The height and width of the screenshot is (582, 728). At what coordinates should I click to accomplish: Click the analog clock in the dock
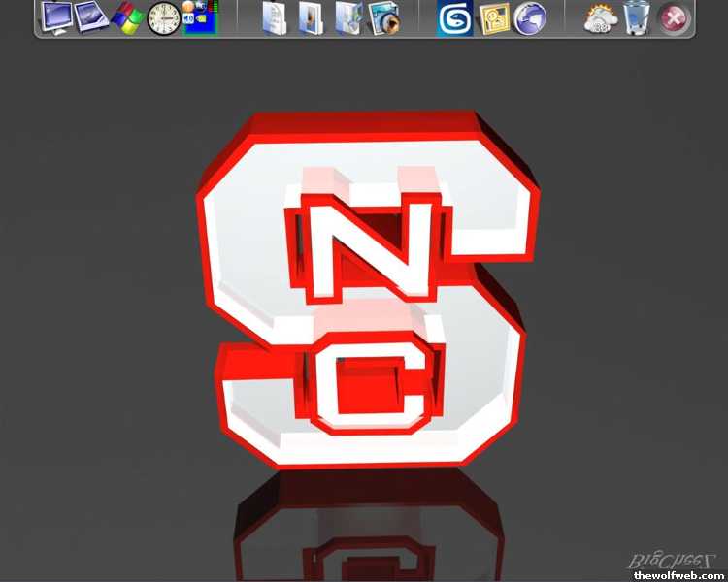[163, 17]
